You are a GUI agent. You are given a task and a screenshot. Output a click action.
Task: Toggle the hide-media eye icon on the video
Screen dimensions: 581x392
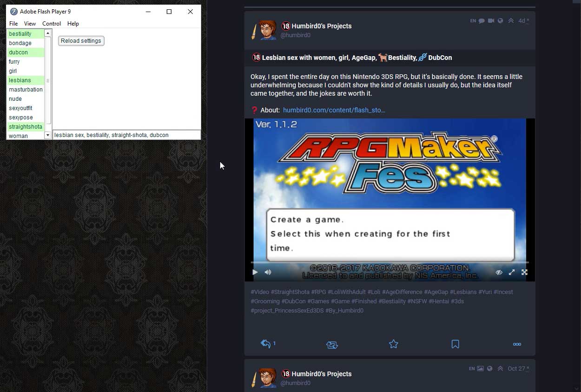(x=499, y=272)
